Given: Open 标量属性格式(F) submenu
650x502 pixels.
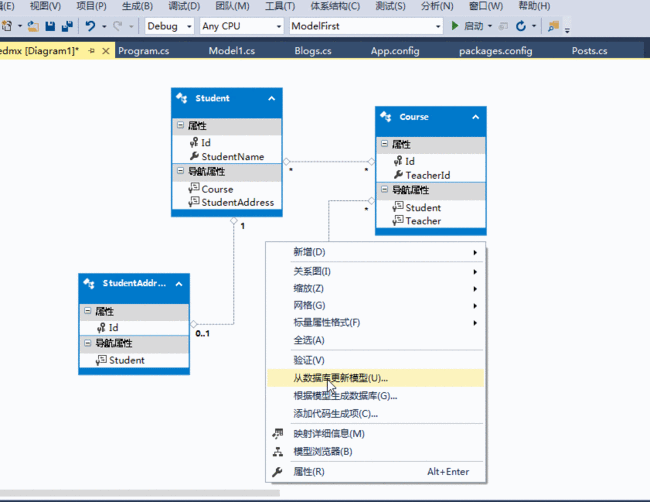Looking at the screenshot, I should click(376, 323).
